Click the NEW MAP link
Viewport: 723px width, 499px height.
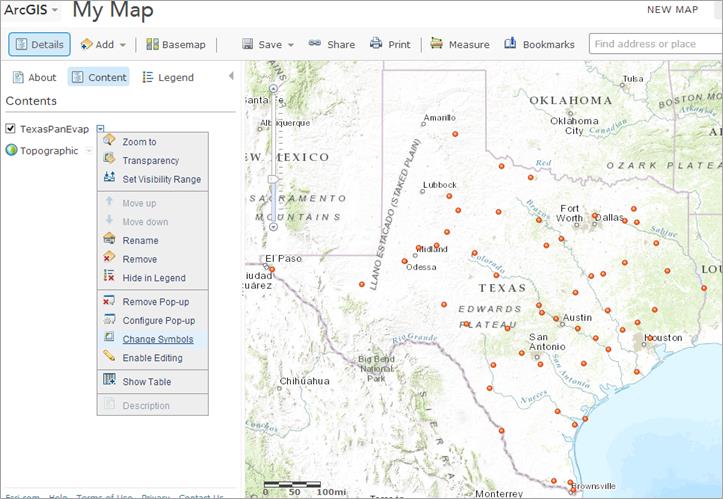(x=672, y=10)
